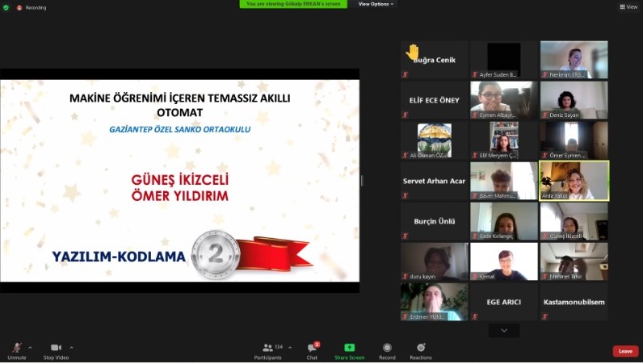Expand the arrow next to Participants

click(x=290, y=347)
